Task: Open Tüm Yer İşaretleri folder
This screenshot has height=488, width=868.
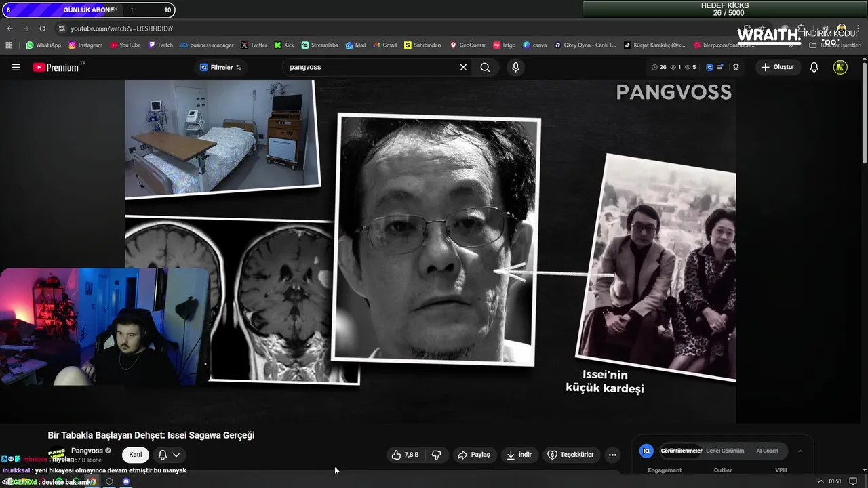Action: coord(835,45)
